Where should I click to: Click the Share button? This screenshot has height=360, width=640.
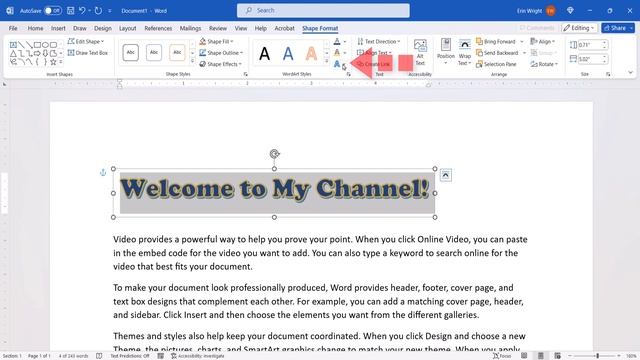click(x=618, y=28)
